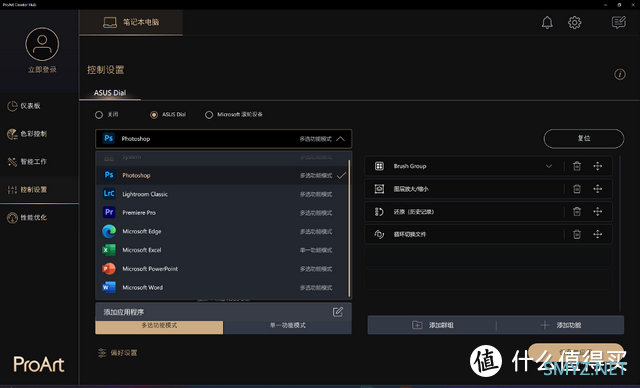The width and height of the screenshot is (640, 388).
Task: Choose Microsoft Excel in the list
Action: click(222, 250)
